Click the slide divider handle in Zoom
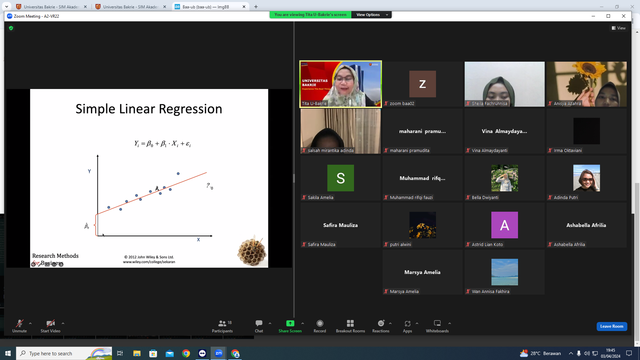This screenshot has width=640, height=360. pos(294,178)
